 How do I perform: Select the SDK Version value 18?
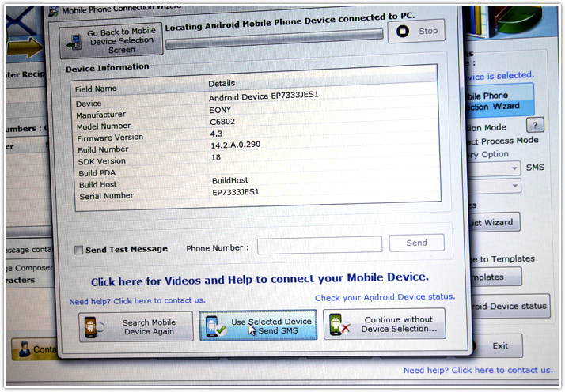[216, 157]
